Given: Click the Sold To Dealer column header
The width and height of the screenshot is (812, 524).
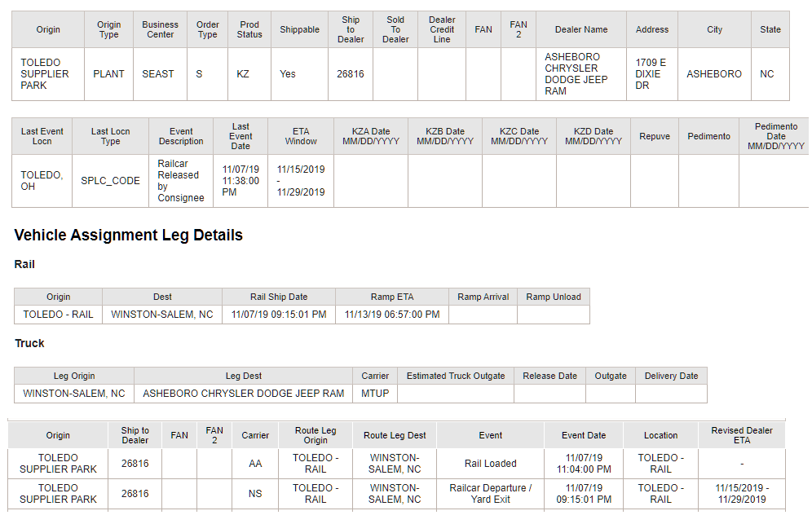Looking at the screenshot, I should (395, 29).
